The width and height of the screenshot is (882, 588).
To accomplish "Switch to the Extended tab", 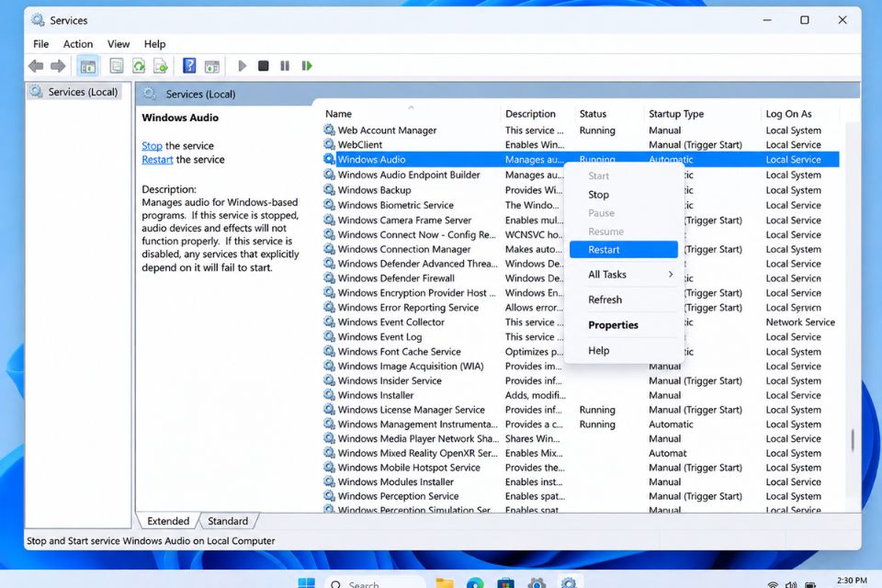I will [x=168, y=521].
